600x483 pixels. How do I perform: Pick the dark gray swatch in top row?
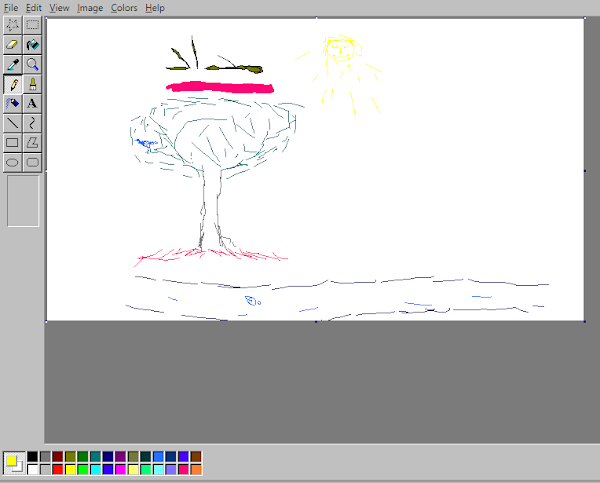click(45, 456)
